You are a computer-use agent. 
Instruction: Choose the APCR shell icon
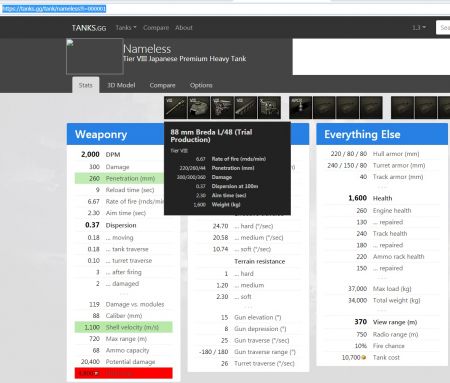tap(301, 107)
